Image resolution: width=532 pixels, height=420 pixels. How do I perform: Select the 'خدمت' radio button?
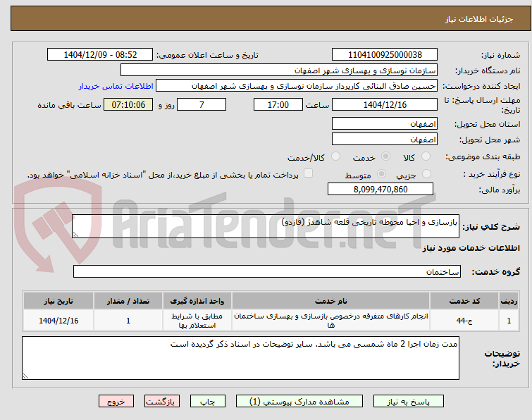pos(385,156)
